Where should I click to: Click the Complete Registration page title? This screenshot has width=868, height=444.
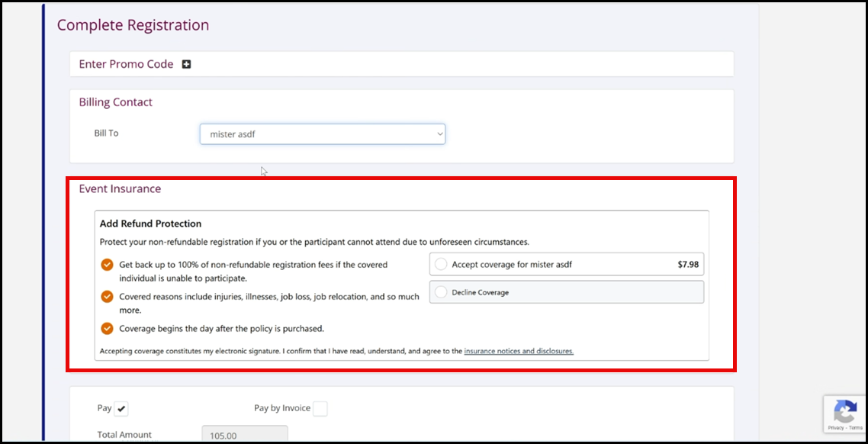[x=133, y=25]
